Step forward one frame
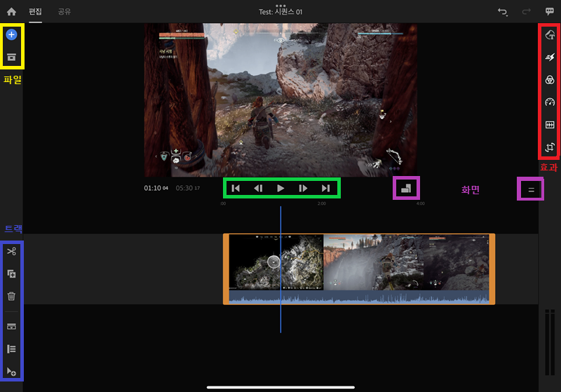 303,188
